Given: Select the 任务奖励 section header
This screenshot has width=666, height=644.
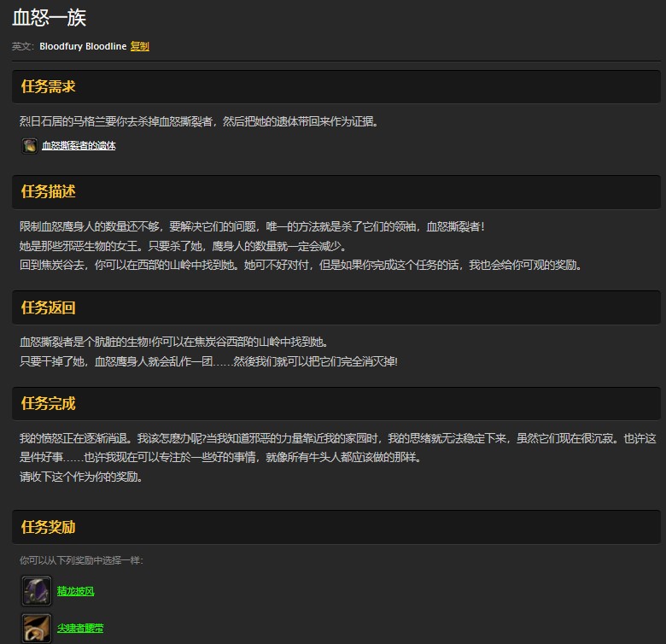Looking at the screenshot, I should point(49,527).
